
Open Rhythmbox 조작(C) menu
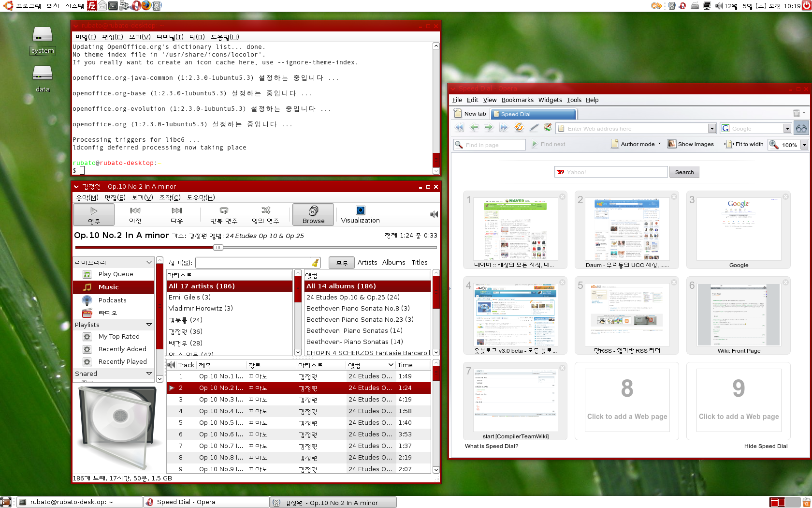(170, 197)
